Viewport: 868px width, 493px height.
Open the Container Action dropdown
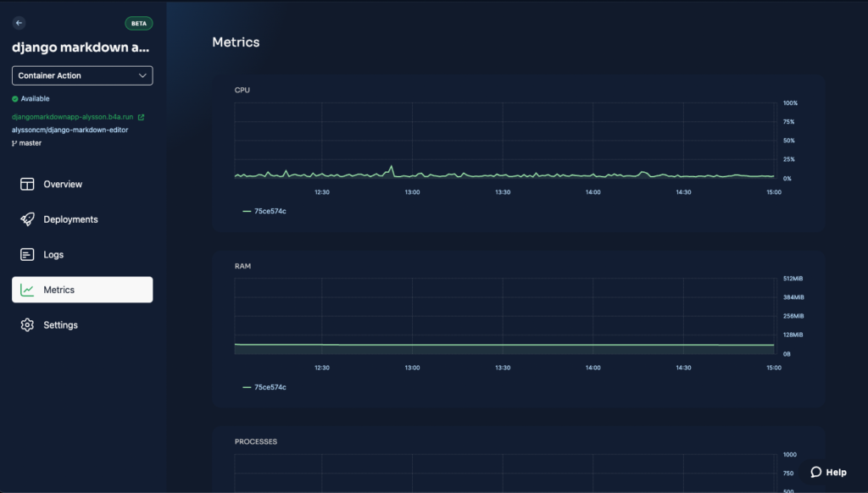point(82,75)
